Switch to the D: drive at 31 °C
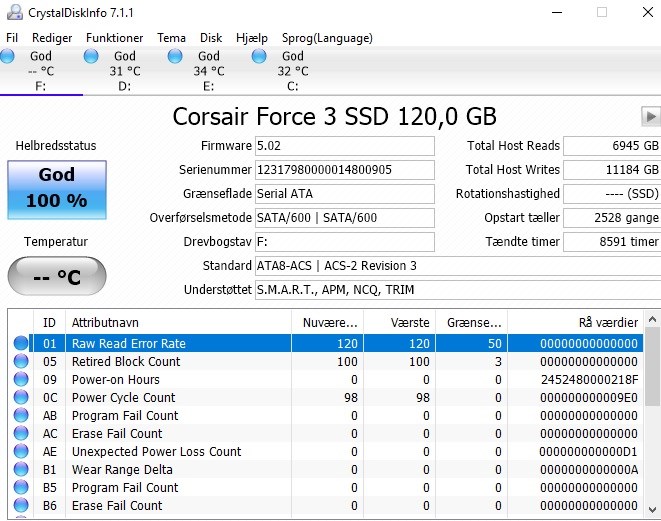The image size is (661, 521). tap(125, 71)
